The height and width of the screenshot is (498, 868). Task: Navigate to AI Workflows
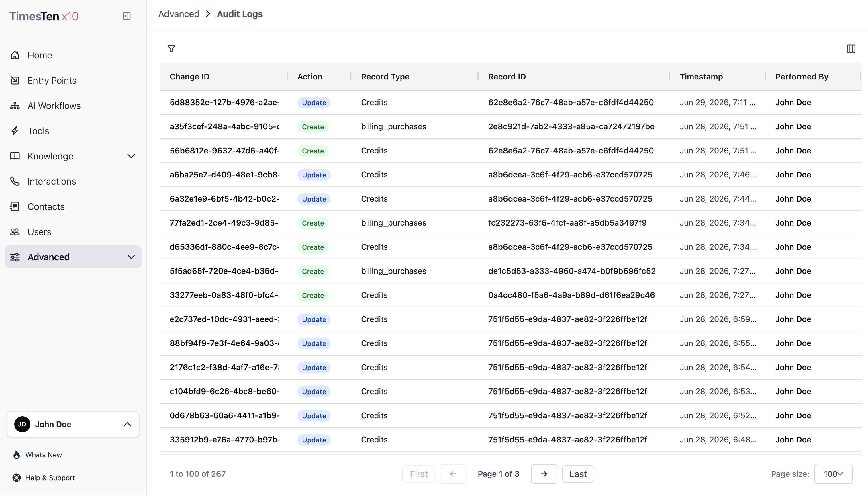(x=73, y=106)
